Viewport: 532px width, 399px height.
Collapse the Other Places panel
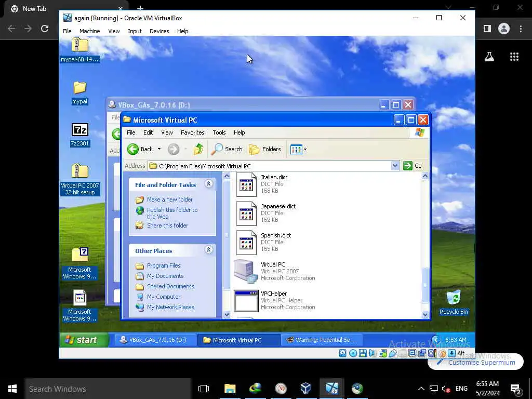[209, 250]
